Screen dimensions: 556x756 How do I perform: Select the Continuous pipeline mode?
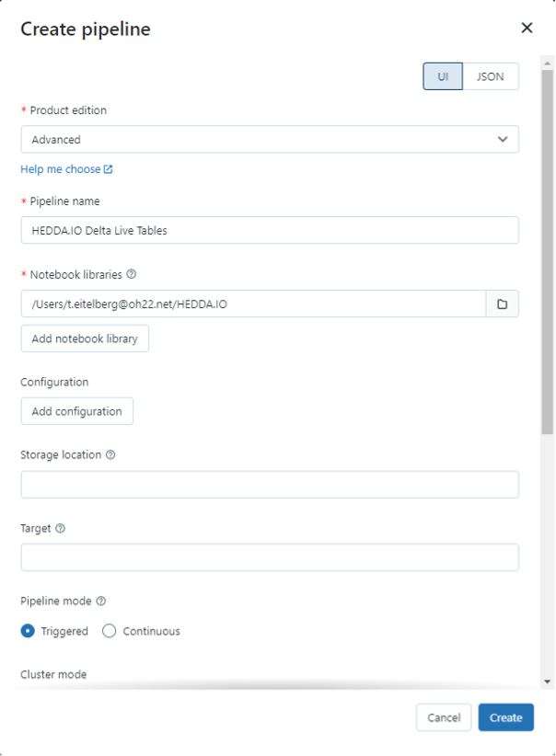click(110, 631)
